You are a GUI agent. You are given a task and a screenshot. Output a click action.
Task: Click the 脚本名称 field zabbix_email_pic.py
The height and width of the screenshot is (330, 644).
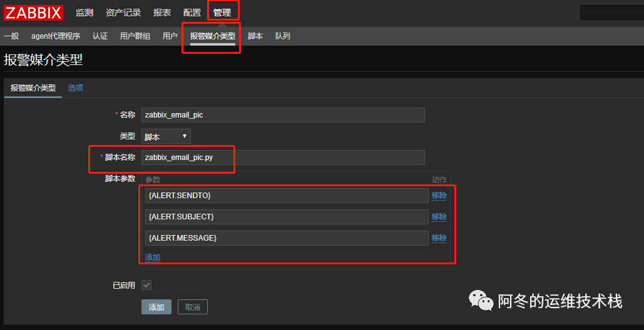click(283, 157)
